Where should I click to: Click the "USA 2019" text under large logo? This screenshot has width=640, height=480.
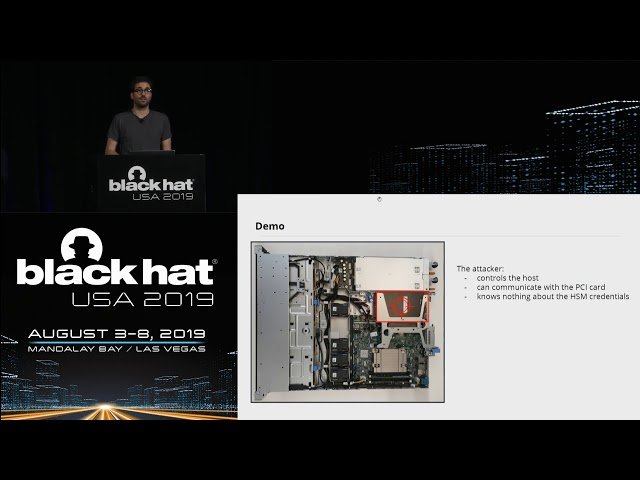coord(143,299)
